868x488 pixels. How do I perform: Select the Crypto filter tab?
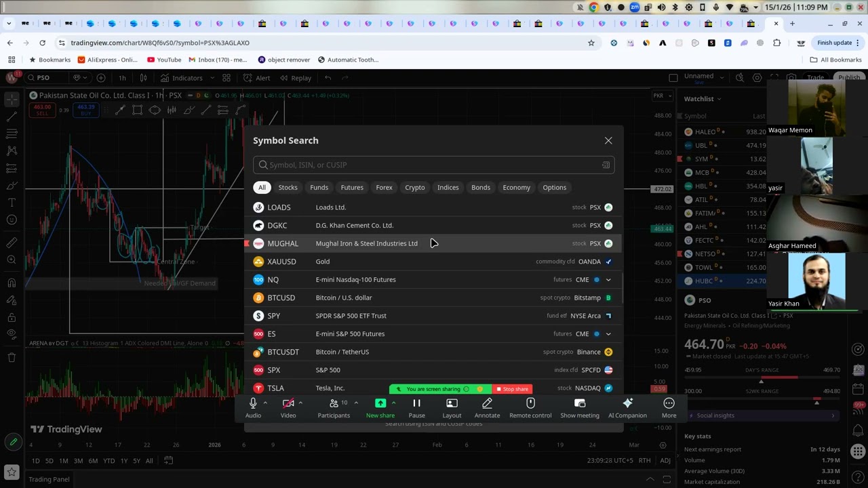414,187
